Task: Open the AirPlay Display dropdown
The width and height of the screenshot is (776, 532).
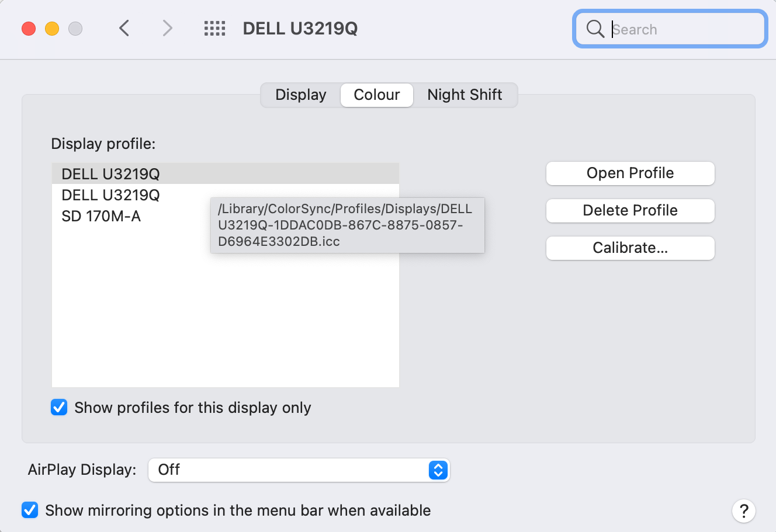Action: coord(298,470)
